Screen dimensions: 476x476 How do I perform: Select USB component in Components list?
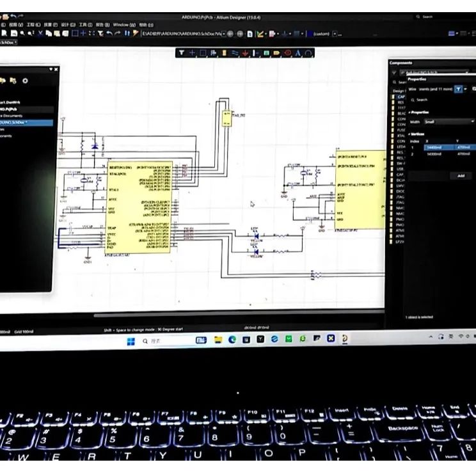point(400,169)
